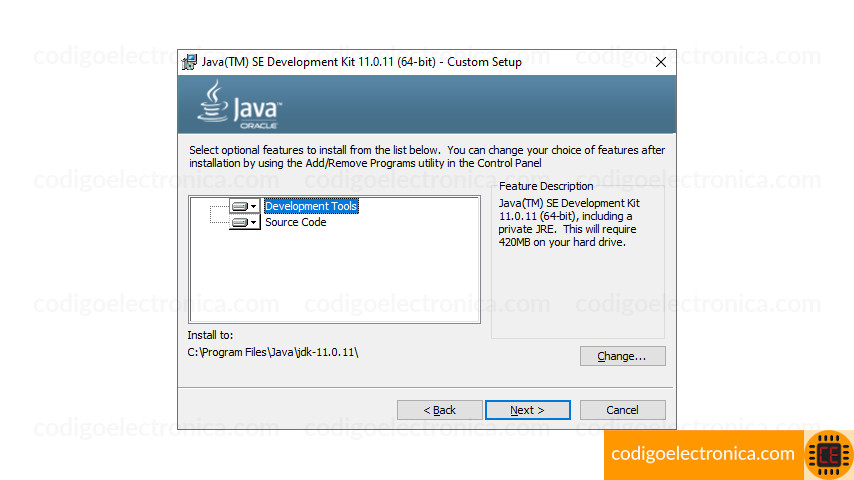Click the Feature Description heading

point(546,186)
